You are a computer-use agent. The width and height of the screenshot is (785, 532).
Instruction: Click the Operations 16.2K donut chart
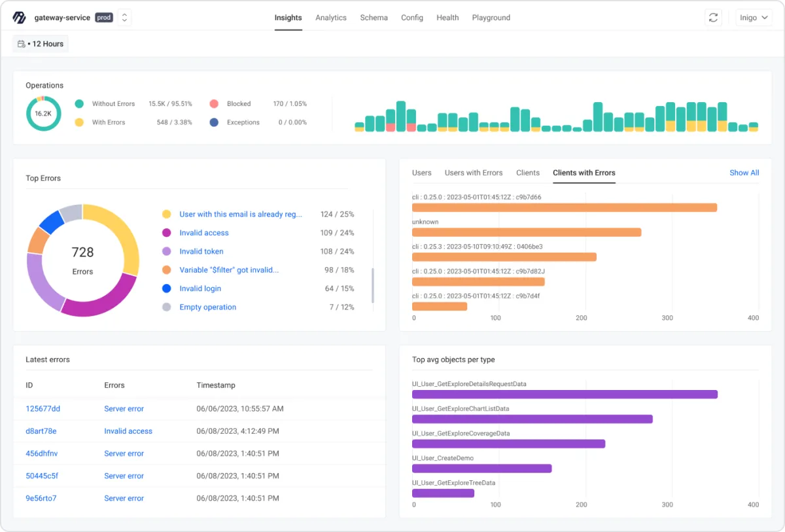[43, 113]
